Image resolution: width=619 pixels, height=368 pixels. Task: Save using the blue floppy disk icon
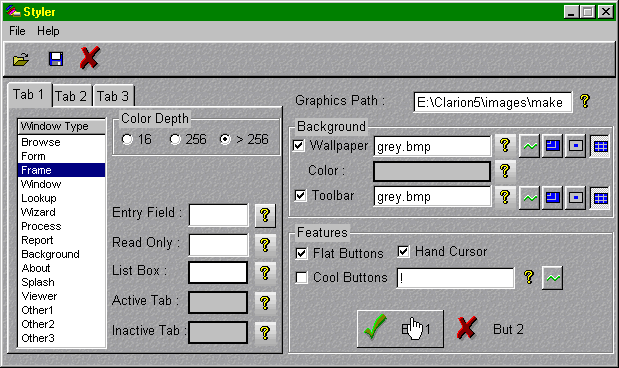pos(56,59)
